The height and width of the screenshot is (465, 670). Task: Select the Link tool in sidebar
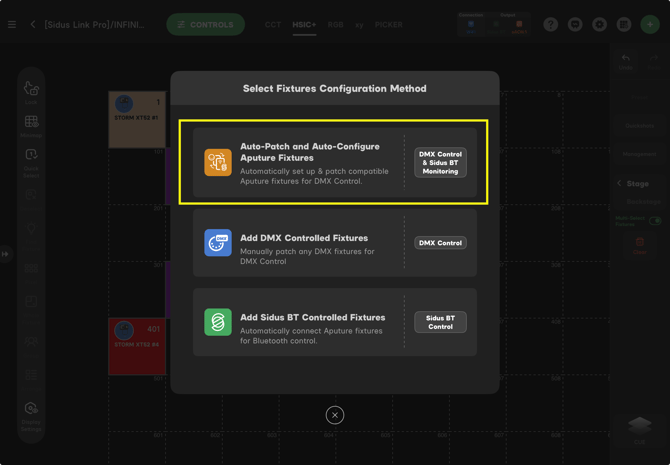(31, 92)
